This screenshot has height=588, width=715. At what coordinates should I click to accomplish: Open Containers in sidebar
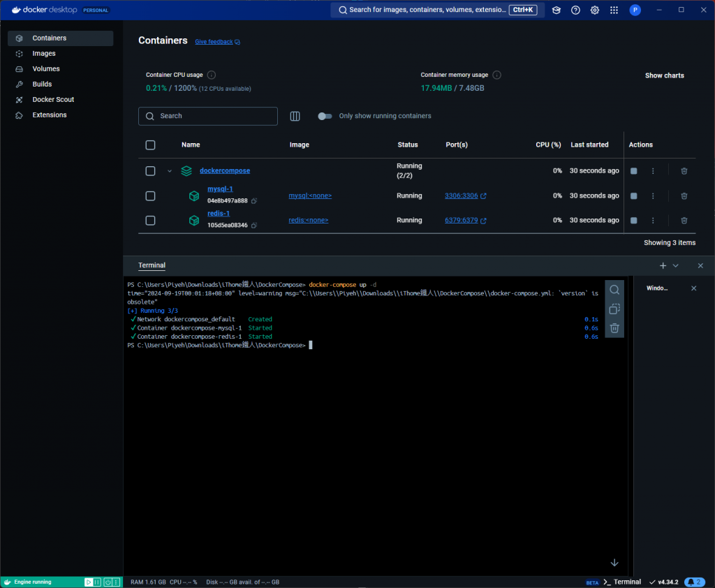61,38
